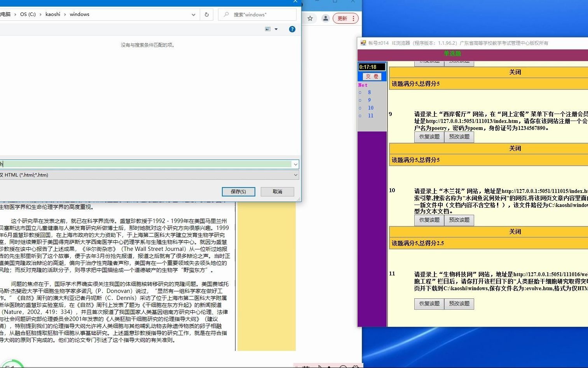Open the address bar history dropdown

pos(194,14)
